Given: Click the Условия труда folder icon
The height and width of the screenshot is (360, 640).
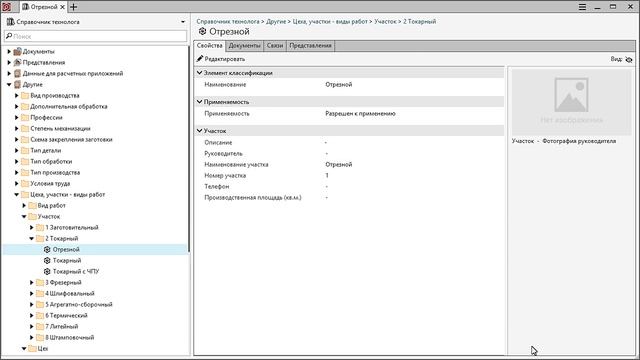Looking at the screenshot, I should click(25, 184).
